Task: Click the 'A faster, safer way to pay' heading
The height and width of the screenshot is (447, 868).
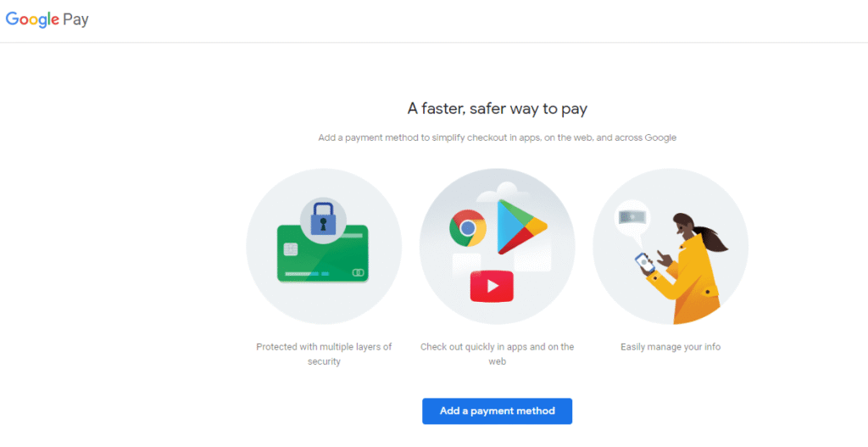Action: pos(497,109)
